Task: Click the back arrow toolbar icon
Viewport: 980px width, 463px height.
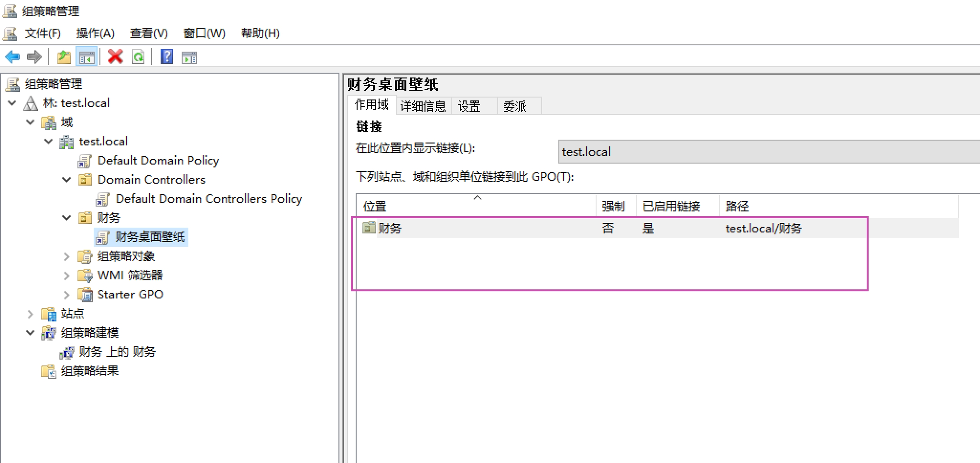Action: pyautogui.click(x=12, y=57)
